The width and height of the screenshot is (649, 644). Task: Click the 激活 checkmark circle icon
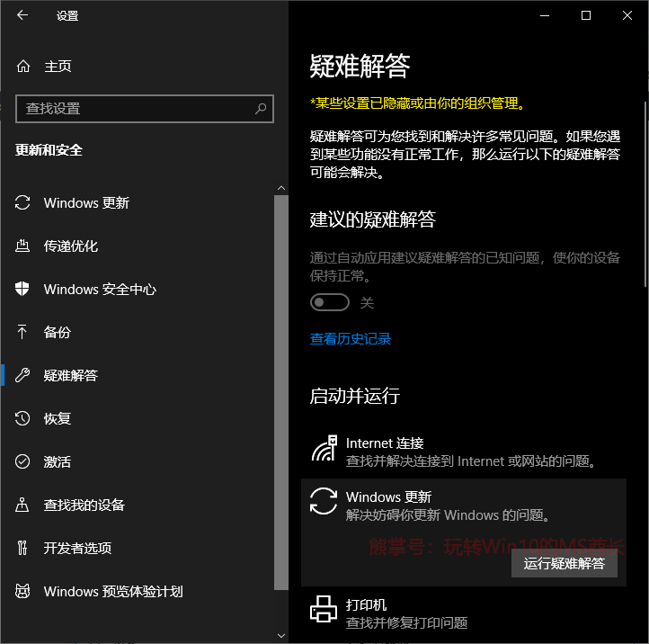click(22, 461)
